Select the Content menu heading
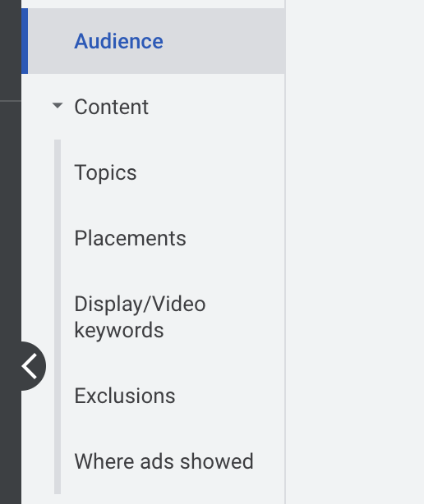This screenshot has height=504, width=424. pyautogui.click(x=111, y=107)
